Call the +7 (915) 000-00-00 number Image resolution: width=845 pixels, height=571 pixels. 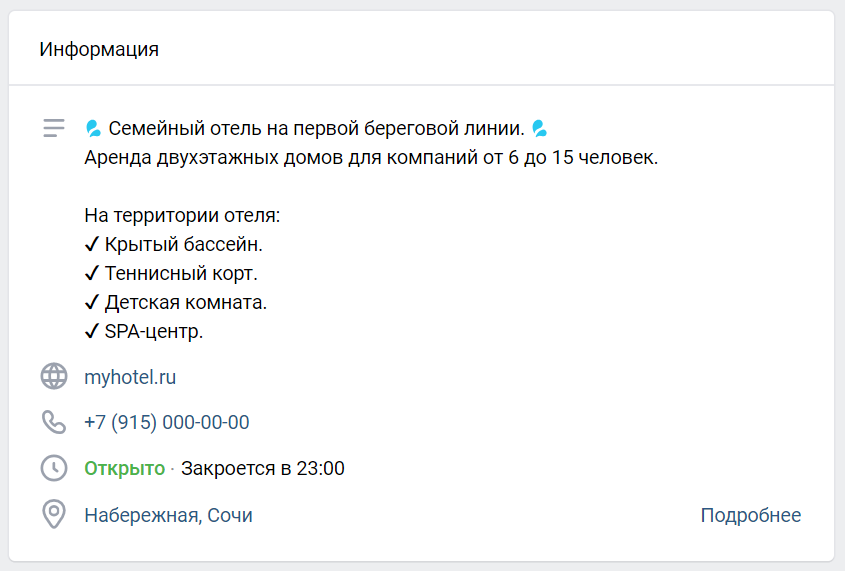click(x=167, y=423)
